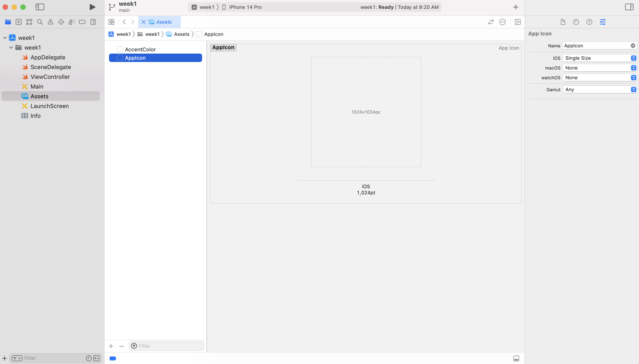Toggle the left sidebar visibility
Image resolution: width=639 pixels, height=364 pixels.
pyautogui.click(x=40, y=7)
